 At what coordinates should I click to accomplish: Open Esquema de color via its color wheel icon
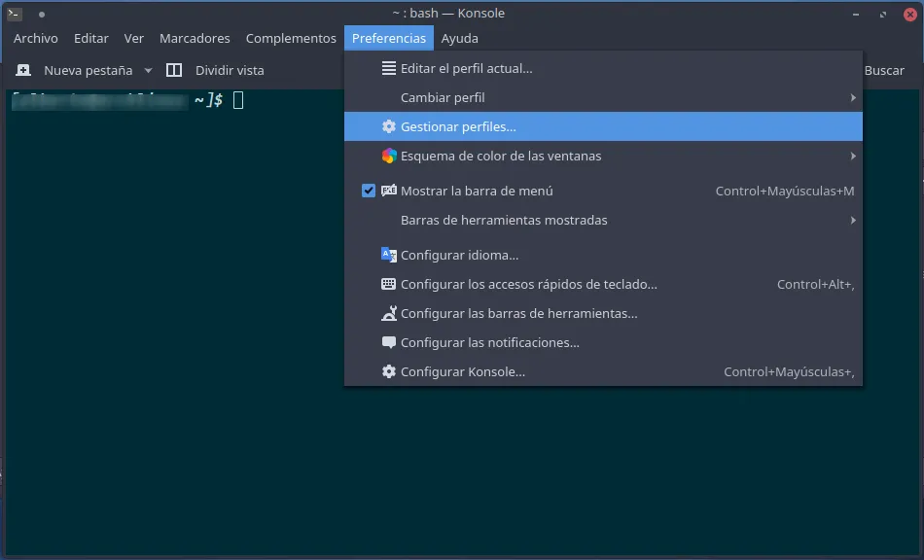[x=389, y=156]
